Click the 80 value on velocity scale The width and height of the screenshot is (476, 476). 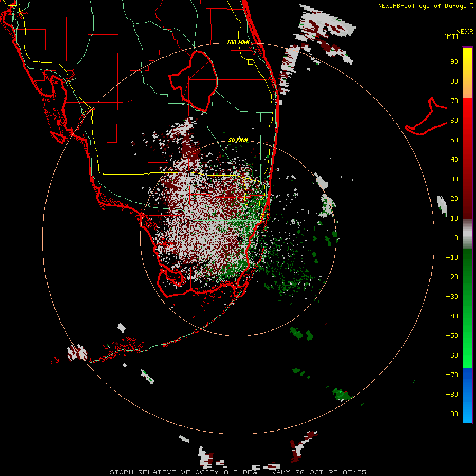(x=454, y=81)
